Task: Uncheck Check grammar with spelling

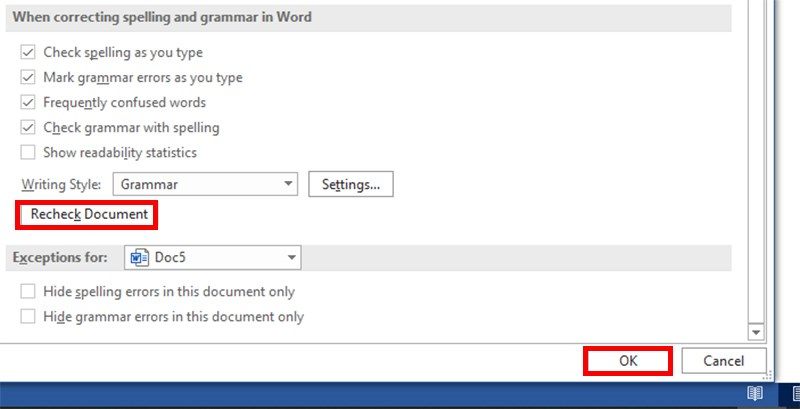Action: click(x=28, y=127)
